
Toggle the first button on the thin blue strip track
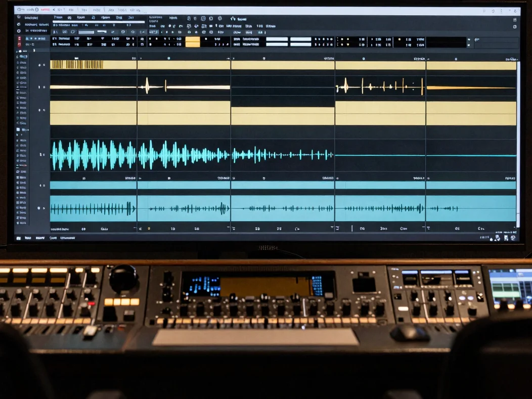(41, 185)
